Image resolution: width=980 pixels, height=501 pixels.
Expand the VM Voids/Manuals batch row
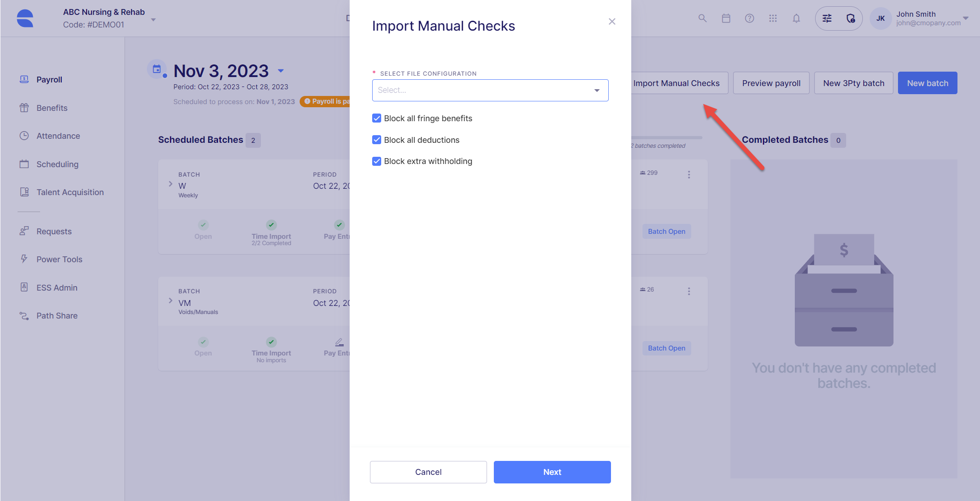[x=170, y=301]
